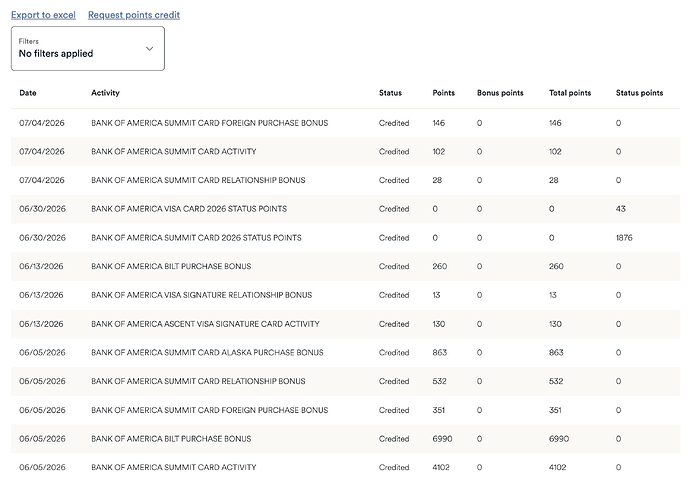Click the 6990 value in Points column
The width and height of the screenshot is (690, 481).
click(x=442, y=439)
